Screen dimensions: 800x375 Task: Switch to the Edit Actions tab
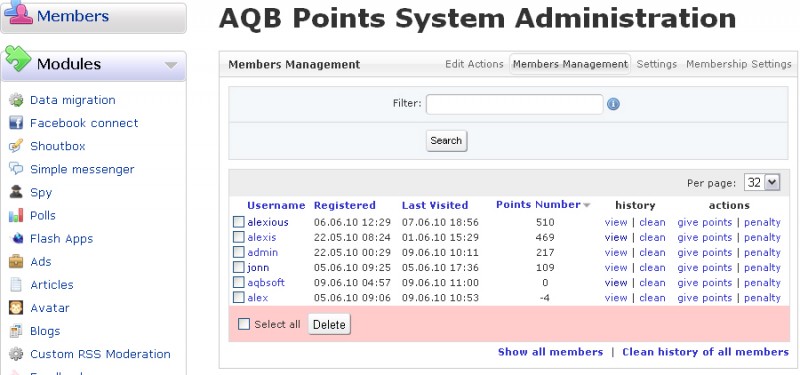pos(474,64)
